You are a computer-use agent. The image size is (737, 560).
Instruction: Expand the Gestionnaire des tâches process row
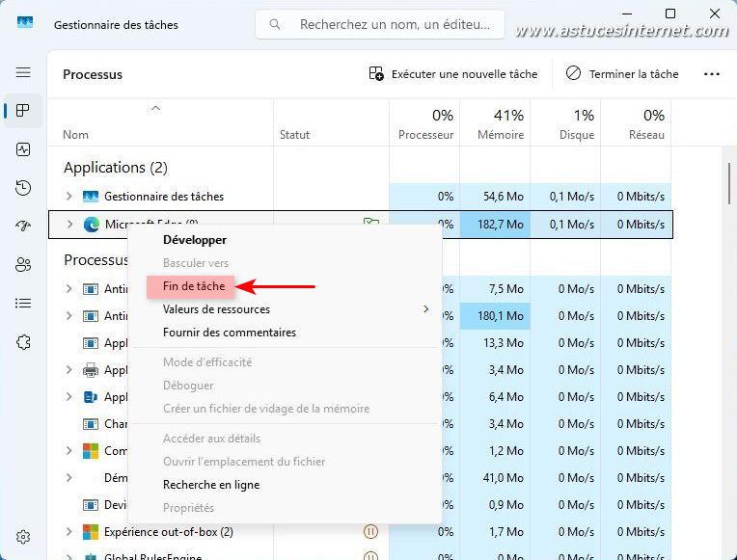pos(68,197)
